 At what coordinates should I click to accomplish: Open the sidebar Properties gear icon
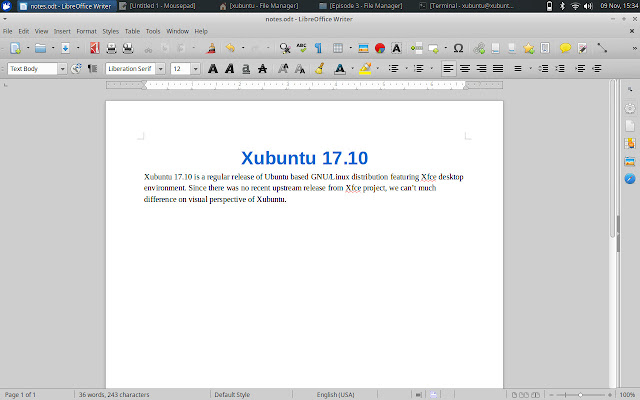630,108
